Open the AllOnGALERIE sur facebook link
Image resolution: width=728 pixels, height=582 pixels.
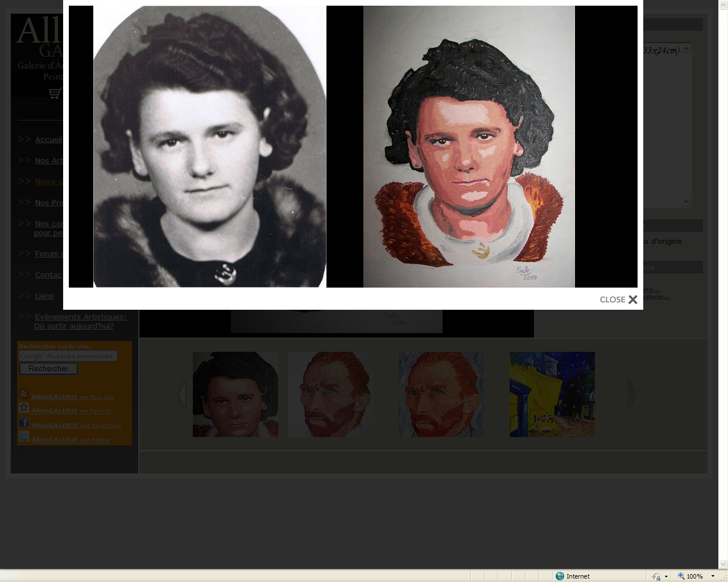pos(76,425)
